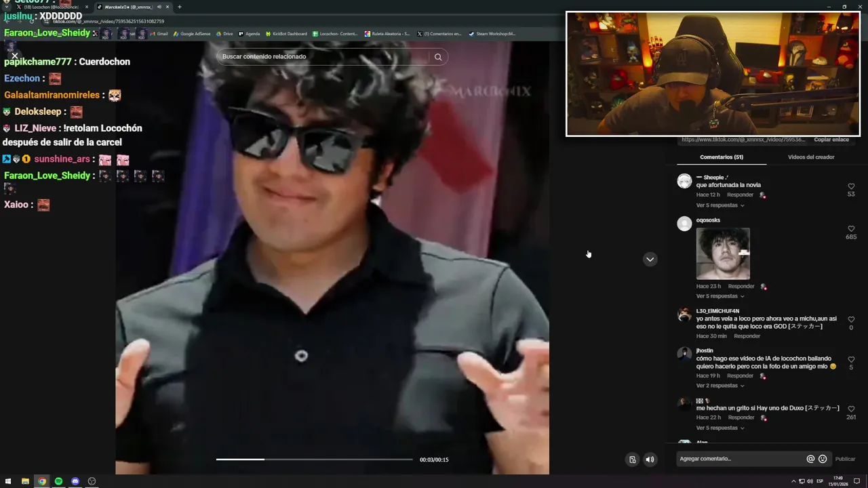
Task: Reply to oqososks' comment via Responder
Action: [741, 287]
